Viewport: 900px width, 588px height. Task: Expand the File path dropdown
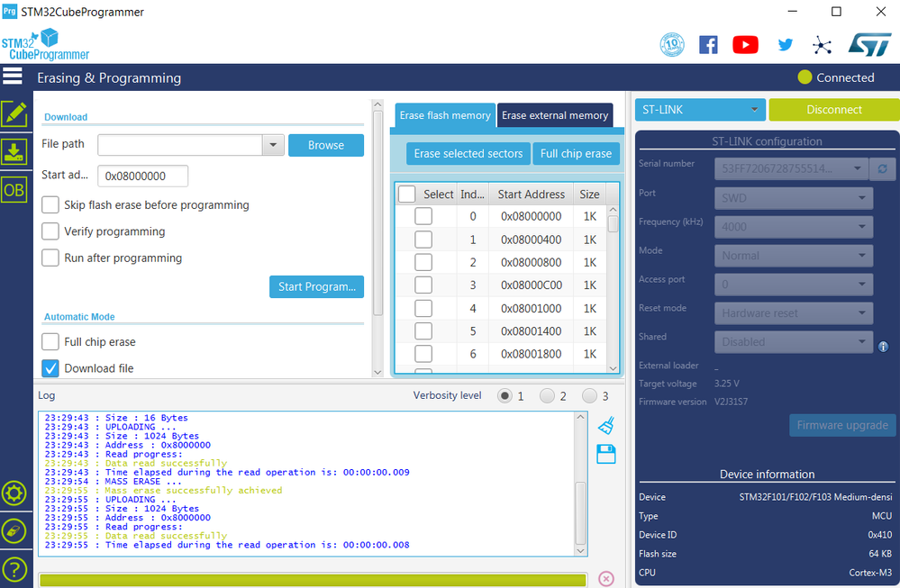click(x=273, y=145)
